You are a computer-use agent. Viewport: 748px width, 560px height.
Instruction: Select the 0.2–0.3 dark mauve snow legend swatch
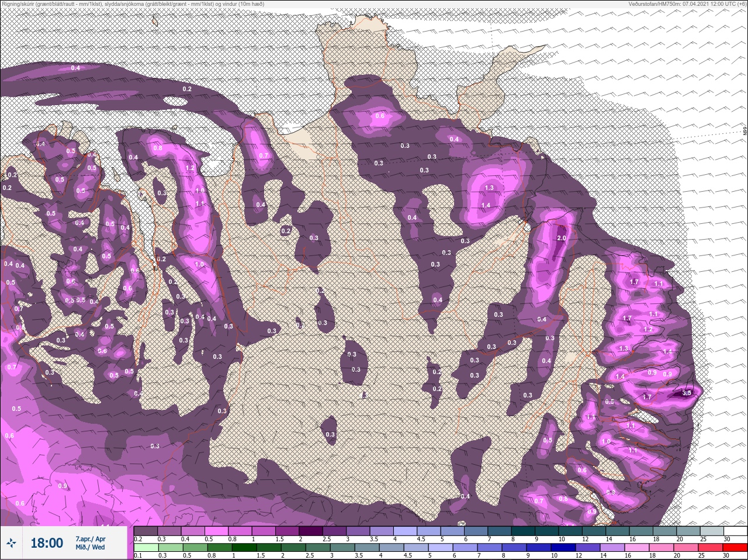(146, 531)
